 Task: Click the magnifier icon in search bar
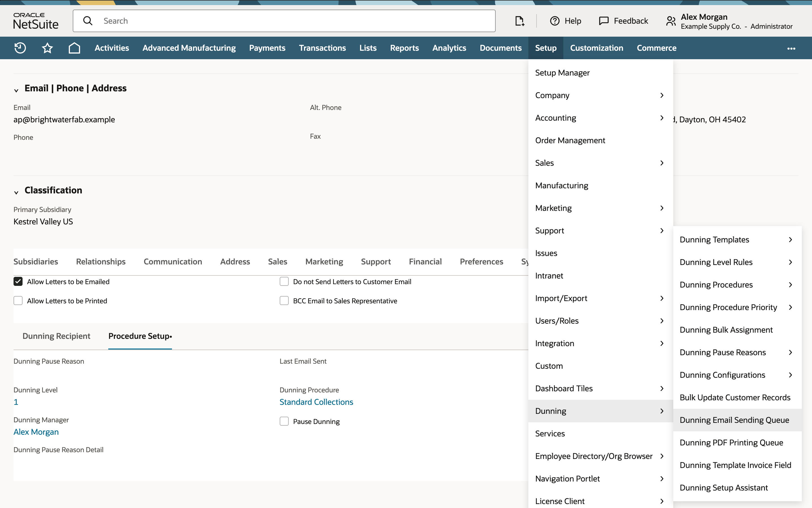pyautogui.click(x=88, y=21)
